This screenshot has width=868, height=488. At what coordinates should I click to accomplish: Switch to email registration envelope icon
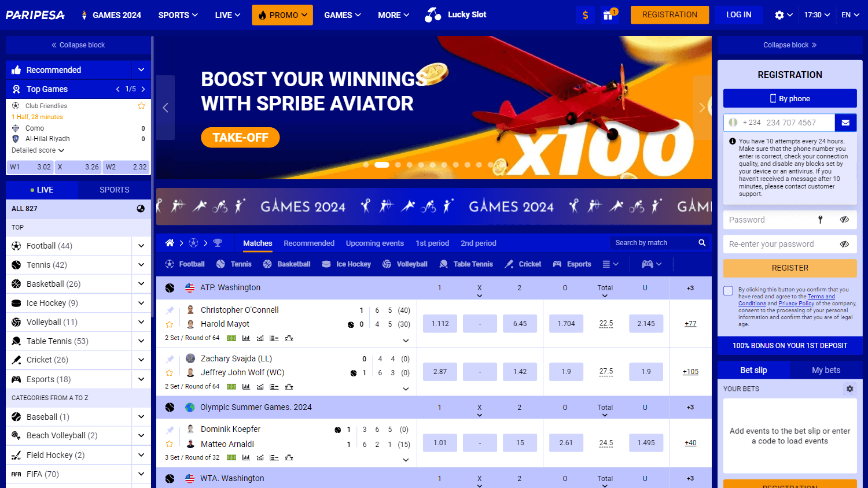(x=845, y=123)
